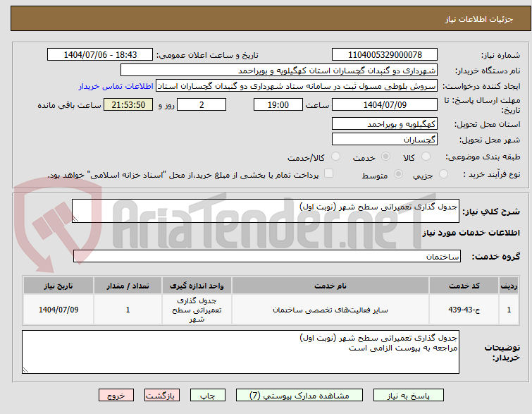Select the متوسط purchase type radio

[398, 174]
